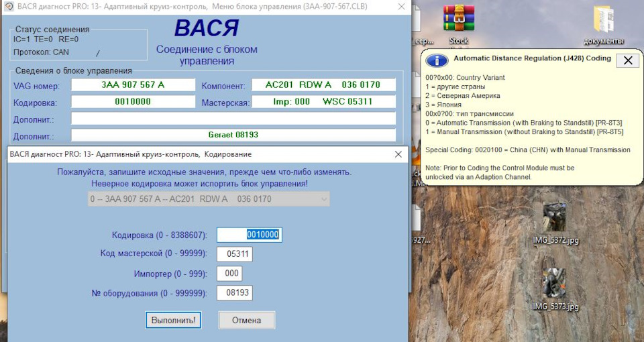644x342 pixels.
Task: Click the Geraet 08193 field
Action: click(233, 135)
